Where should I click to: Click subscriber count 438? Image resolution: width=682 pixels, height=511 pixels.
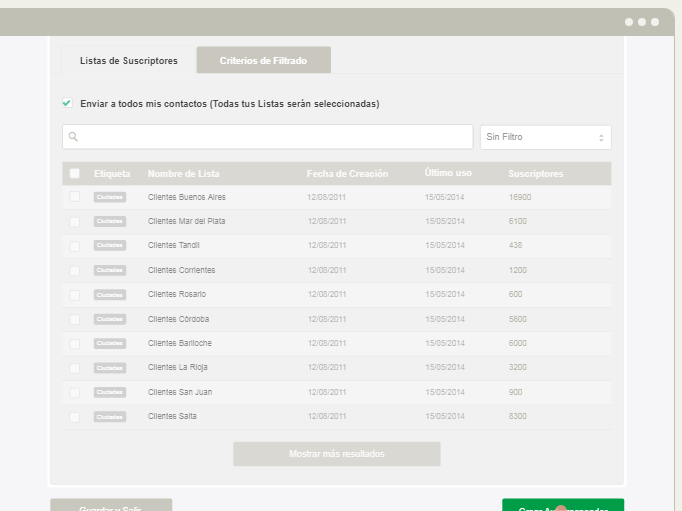[x=515, y=245]
